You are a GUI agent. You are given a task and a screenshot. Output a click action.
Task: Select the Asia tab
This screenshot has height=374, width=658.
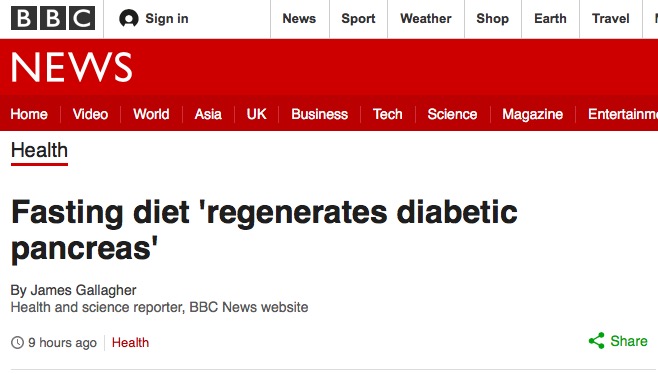click(208, 114)
